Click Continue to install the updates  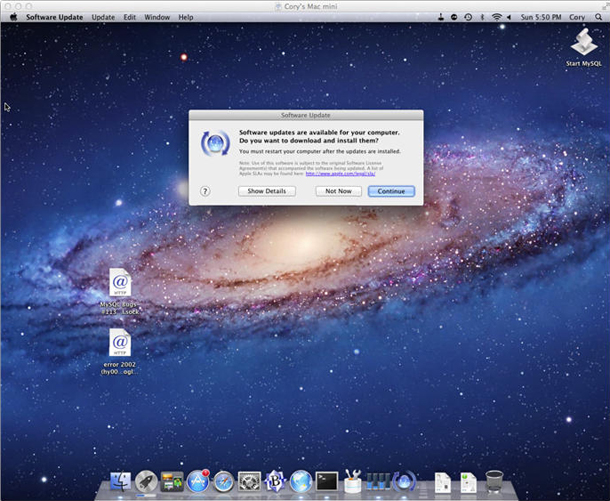(x=390, y=191)
